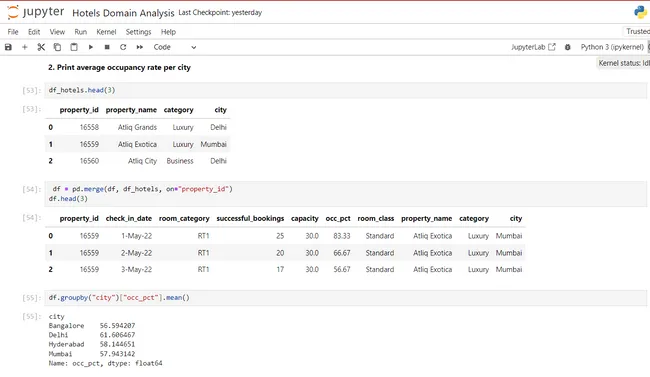The width and height of the screenshot is (650, 377).
Task: Click the 83.33 occupancy value
Action: pos(342,236)
